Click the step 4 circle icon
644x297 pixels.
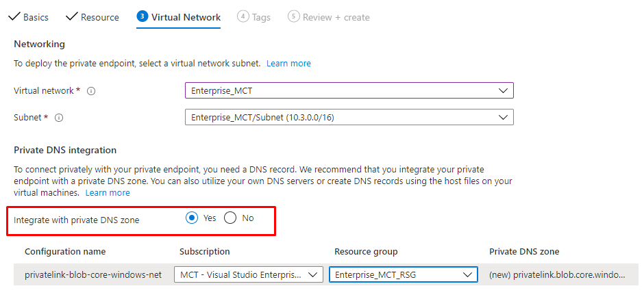[x=243, y=16]
